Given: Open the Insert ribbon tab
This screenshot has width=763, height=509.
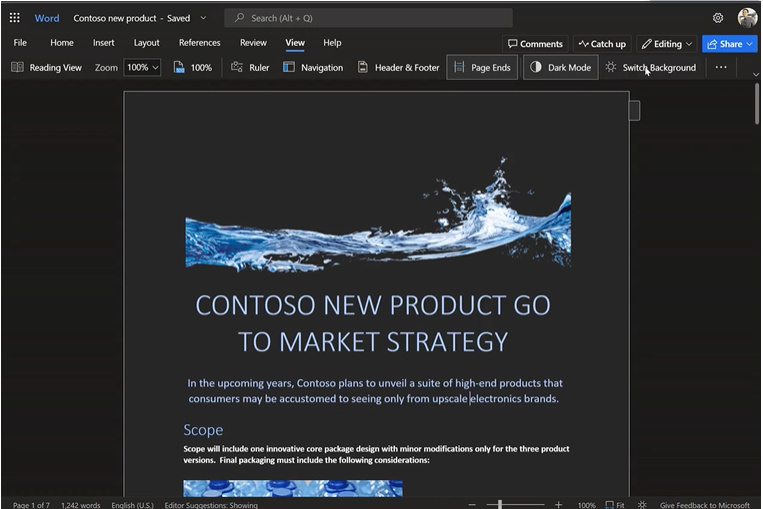Looking at the screenshot, I should [103, 43].
